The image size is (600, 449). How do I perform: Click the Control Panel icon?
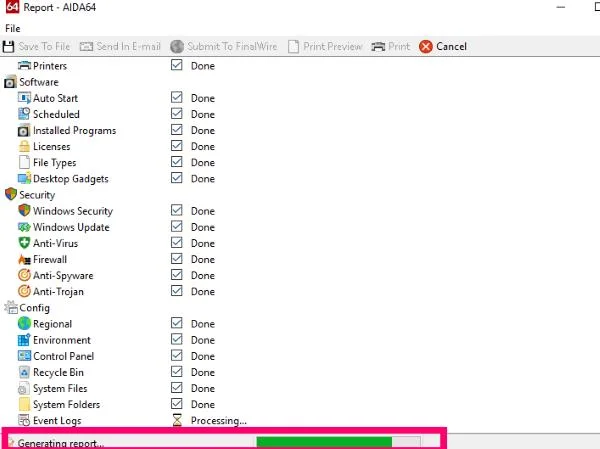point(24,356)
